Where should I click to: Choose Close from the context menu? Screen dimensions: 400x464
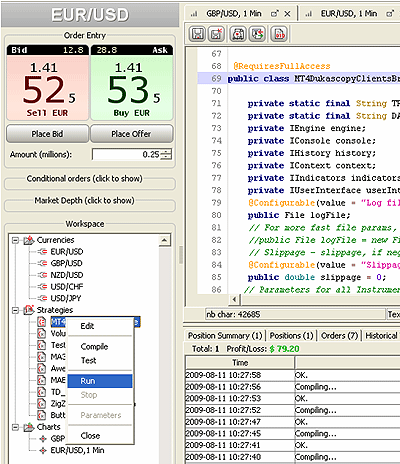tap(100, 436)
